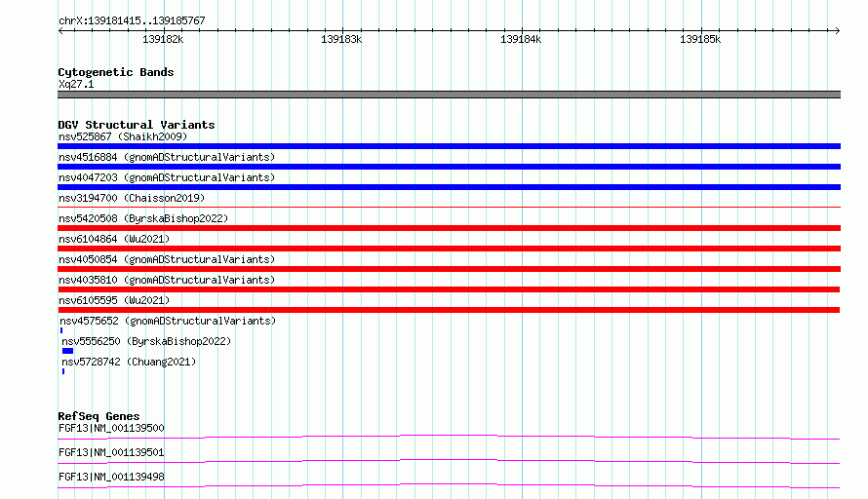This screenshot has width=868, height=499.
Task: Click the nsv525867 (Shaikh2009) variant label
Action: [123, 136]
